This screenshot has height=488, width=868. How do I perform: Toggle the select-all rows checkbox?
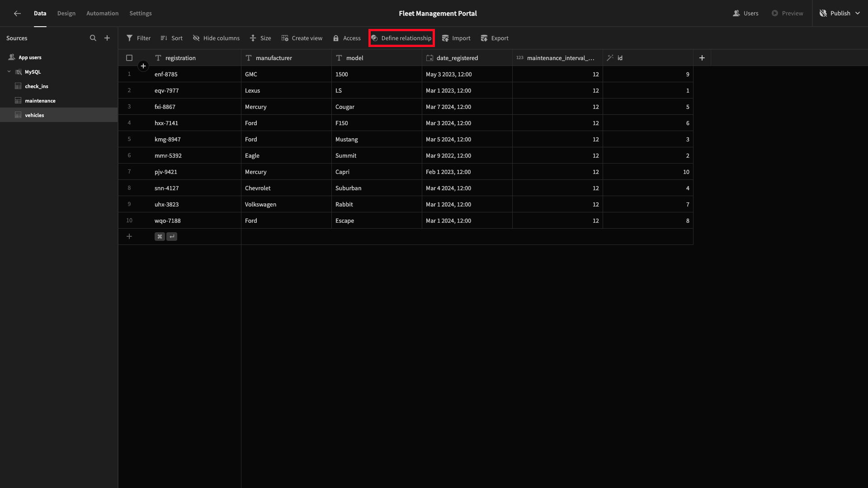(x=129, y=58)
